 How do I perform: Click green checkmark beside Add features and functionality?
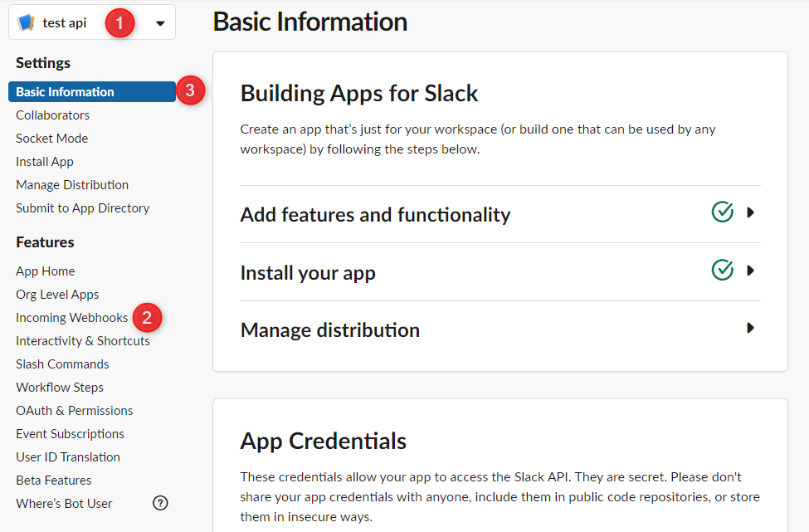coord(723,212)
